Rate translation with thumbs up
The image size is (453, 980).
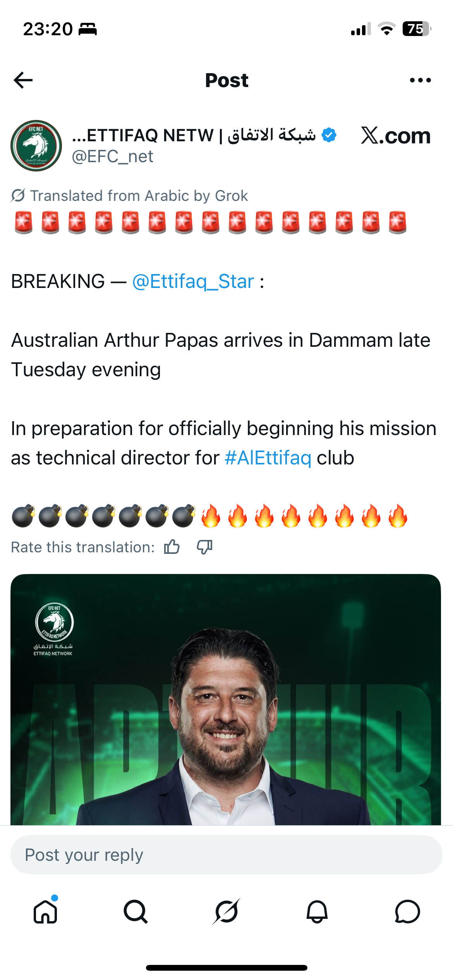click(172, 547)
